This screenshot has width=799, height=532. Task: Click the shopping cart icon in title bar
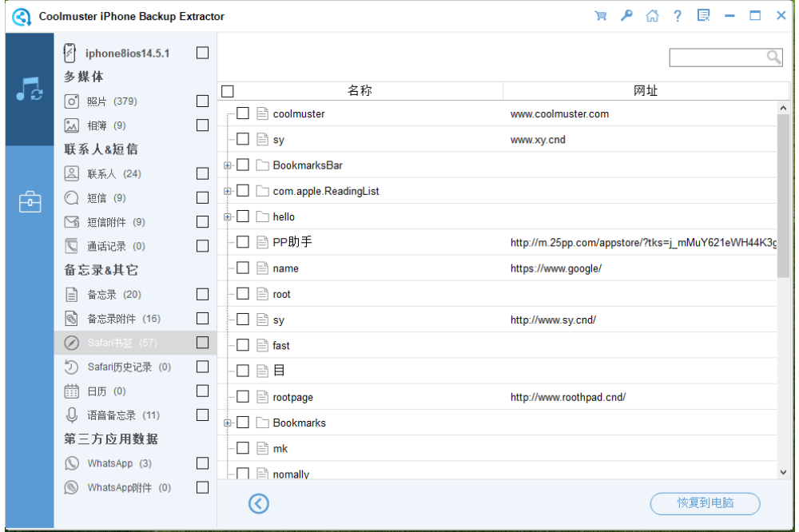point(600,16)
